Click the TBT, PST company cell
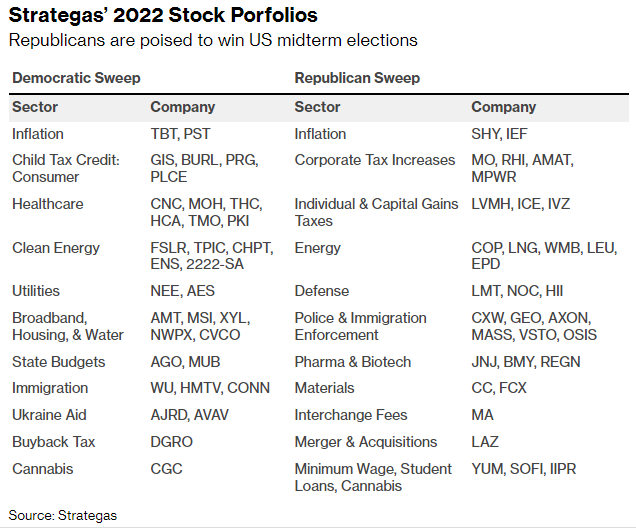The width and height of the screenshot is (636, 528). (180, 134)
